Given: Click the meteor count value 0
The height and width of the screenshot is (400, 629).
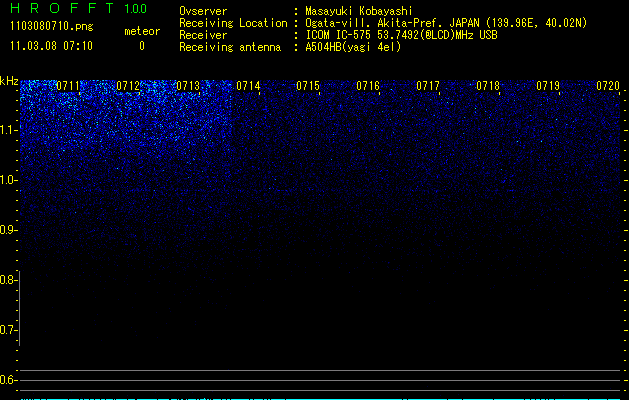Looking at the screenshot, I should [x=142, y=46].
